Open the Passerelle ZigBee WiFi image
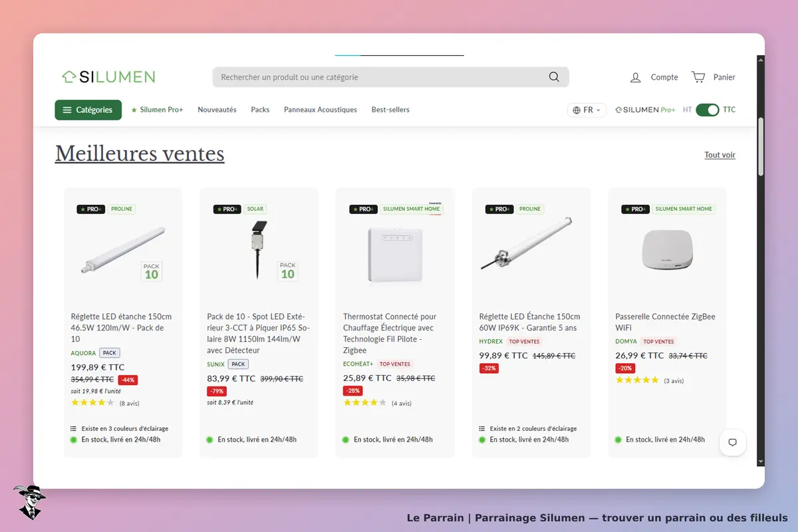The image size is (798, 532). click(667, 249)
